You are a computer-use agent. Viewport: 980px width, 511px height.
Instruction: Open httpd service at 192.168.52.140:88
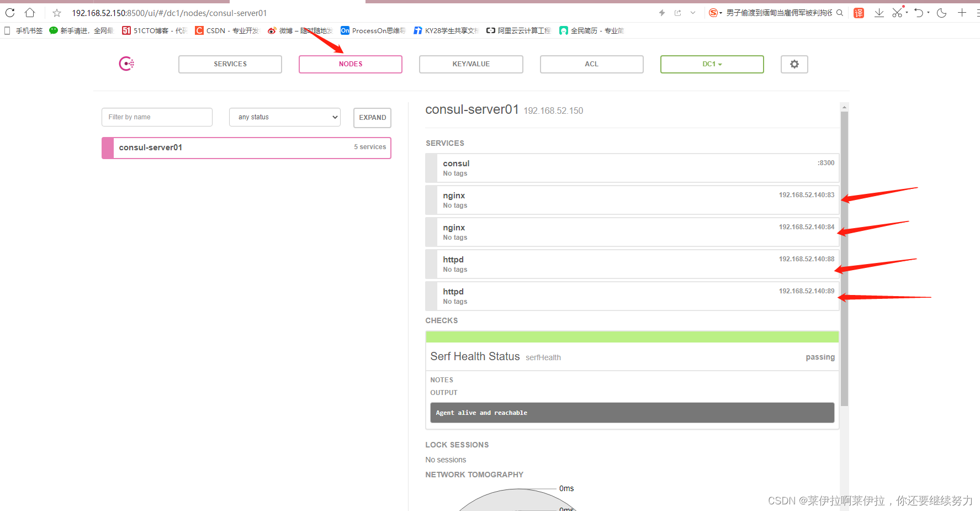click(632, 264)
